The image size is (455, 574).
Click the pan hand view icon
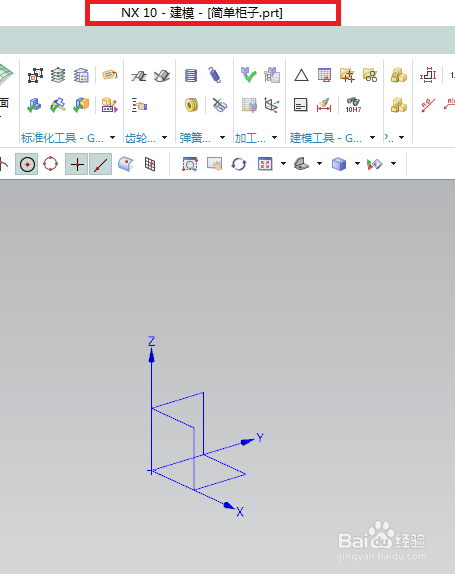point(215,164)
